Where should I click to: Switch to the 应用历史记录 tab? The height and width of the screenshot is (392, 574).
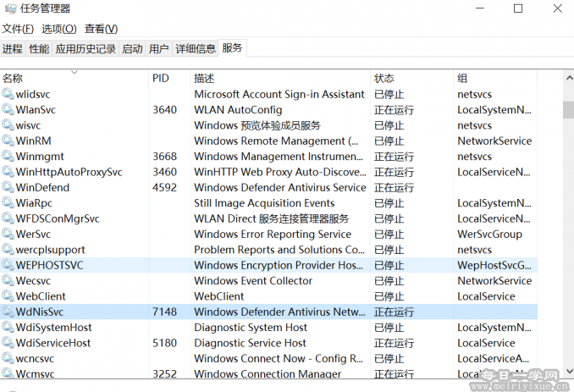[x=86, y=48]
